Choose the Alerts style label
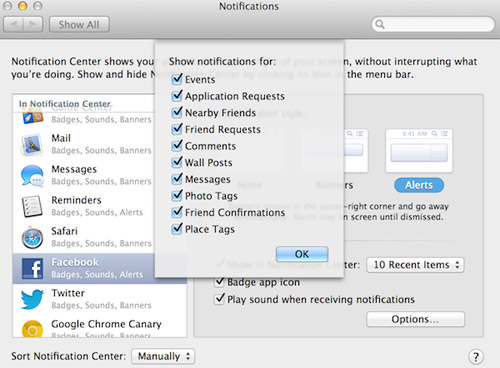The height and width of the screenshot is (368, 500). click(x=419, y=185)
